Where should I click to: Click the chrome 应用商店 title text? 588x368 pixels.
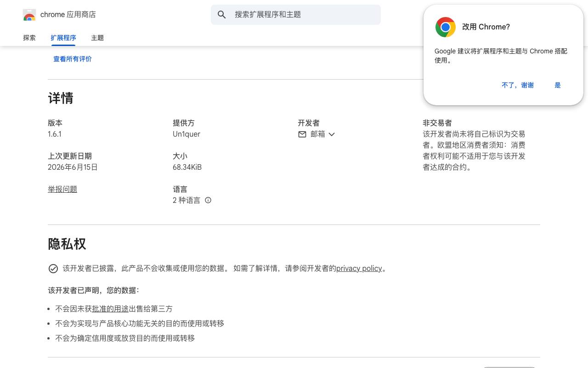coord(68,15)
